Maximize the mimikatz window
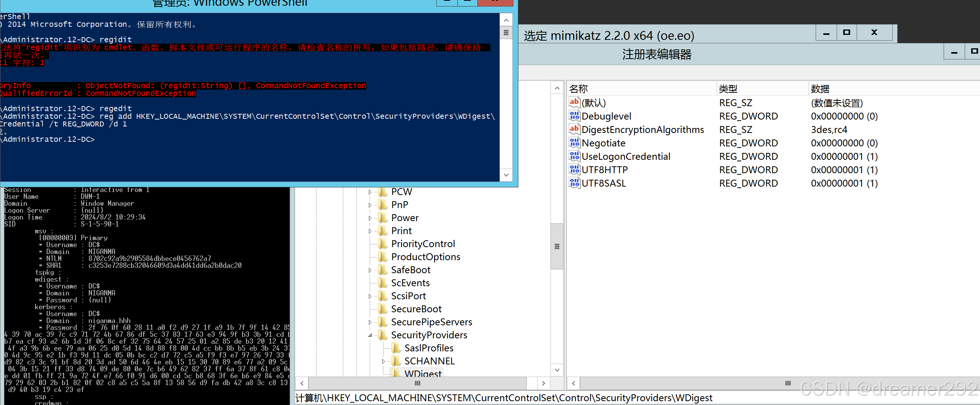Viewport: 980px width, 405px height. click(847, 33)
